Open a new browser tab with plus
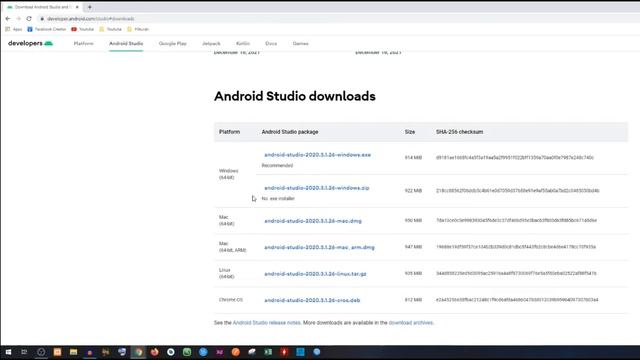The width and height of the screenshot is (640, 360). [89, 7]
